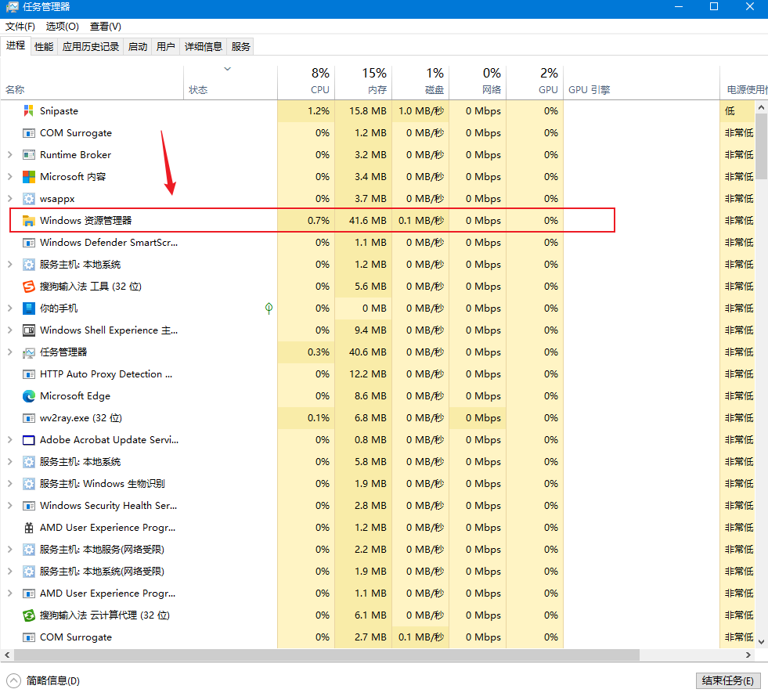The image size is (768, 700).
Task: Click the scroll down arrow
Action: point(761,642)
